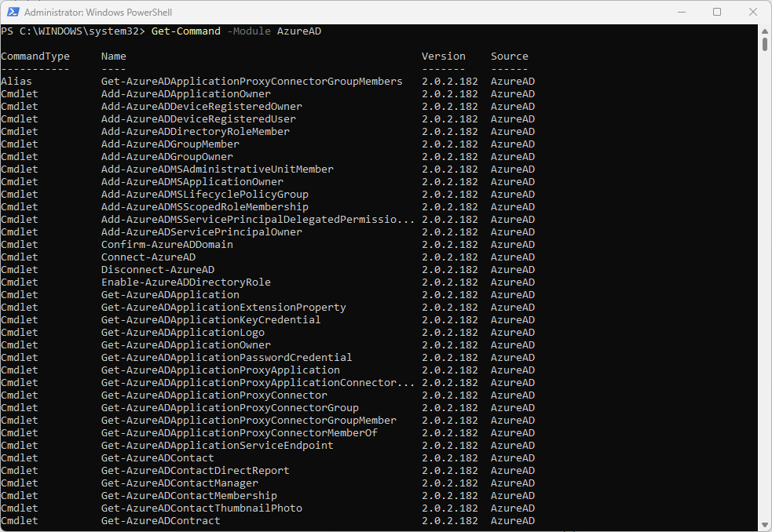
Task: Click version '2.0.2.182' in the Connect-AzureAD row
Action: [x=449, y=257]
